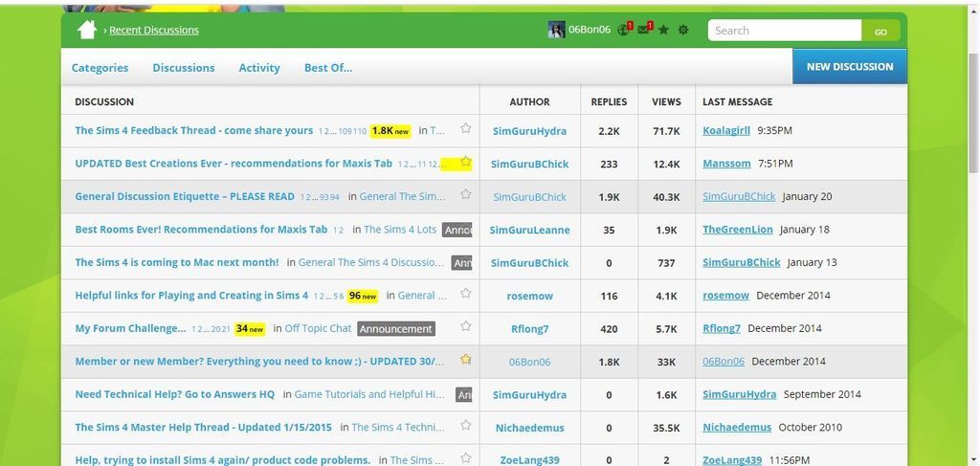
Task: Click the NEW DISCUSSION button
Action: [x=850, y=66]
